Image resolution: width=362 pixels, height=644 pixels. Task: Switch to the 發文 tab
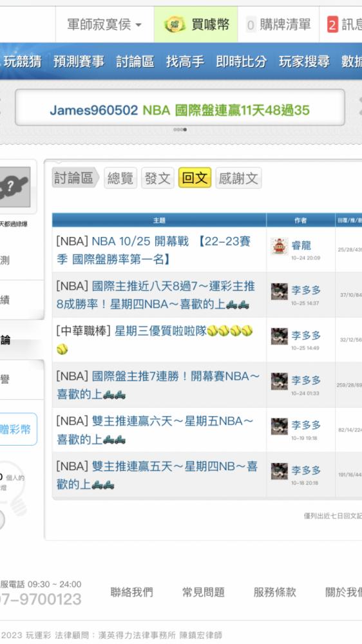[x=158, y=178]
